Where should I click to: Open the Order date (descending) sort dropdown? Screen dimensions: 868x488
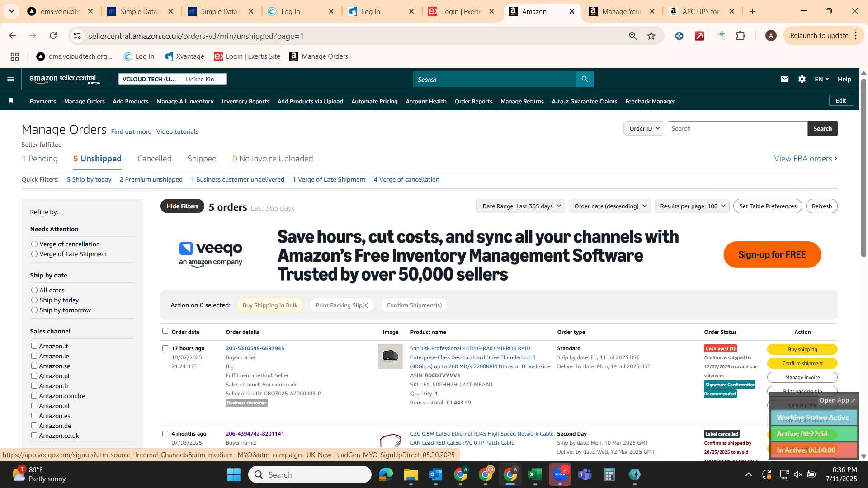609,206
